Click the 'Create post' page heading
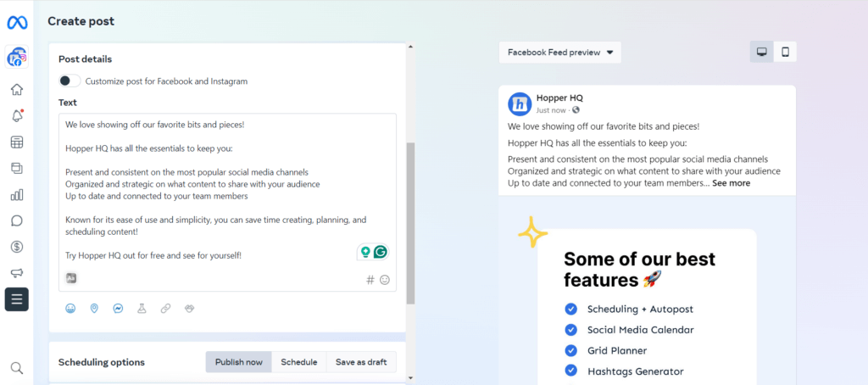 (81, 21)
